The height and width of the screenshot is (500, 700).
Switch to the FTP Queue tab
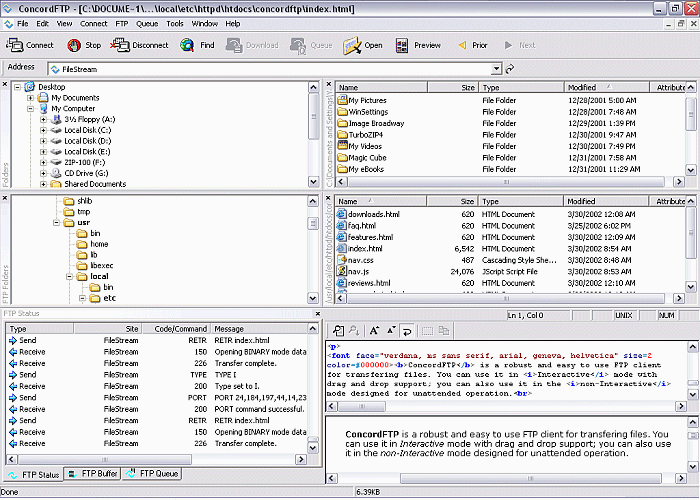(152, 474)
